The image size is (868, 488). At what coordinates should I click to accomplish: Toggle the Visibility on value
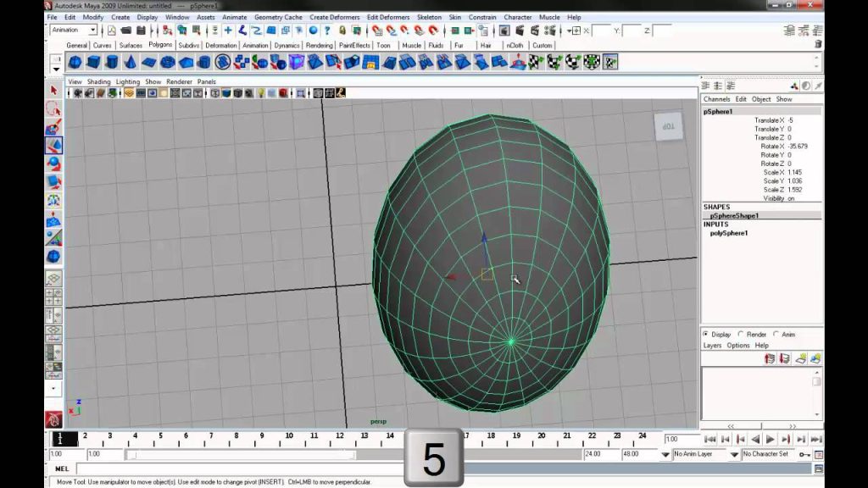click(x=791, y=198)
